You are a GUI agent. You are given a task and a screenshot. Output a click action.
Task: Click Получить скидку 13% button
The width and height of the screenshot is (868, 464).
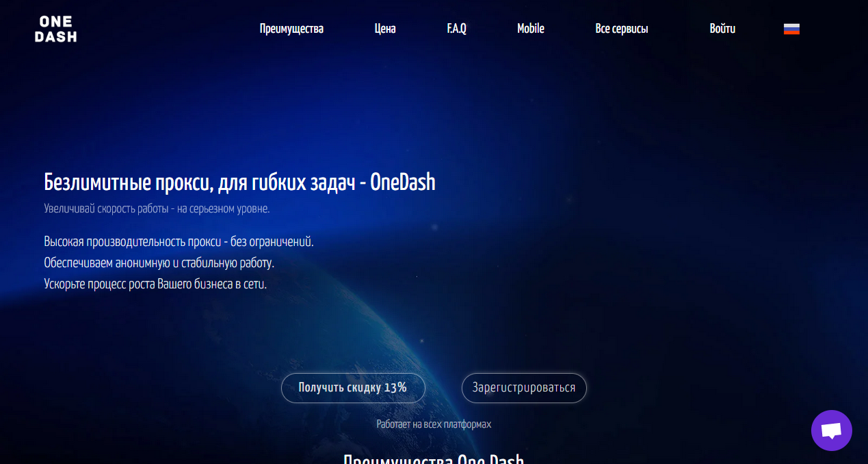point(353,388)
